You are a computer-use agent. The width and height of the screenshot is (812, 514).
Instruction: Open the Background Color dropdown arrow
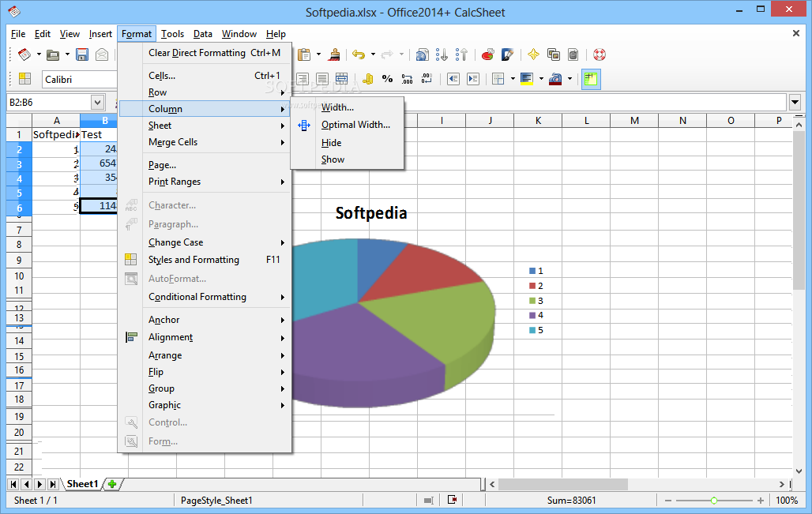point(541,79)
